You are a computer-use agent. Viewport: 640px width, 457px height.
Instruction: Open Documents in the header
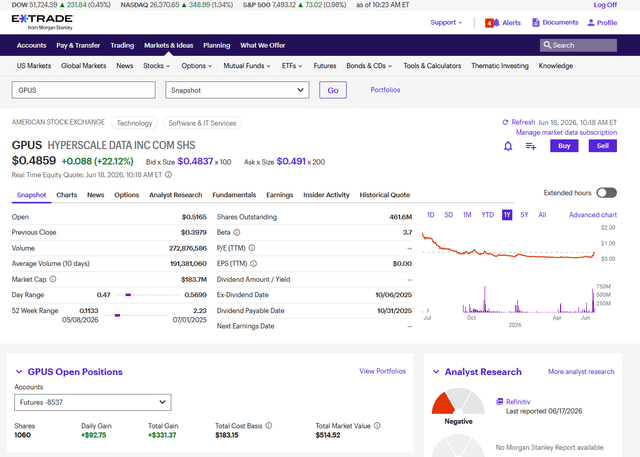(x=555, y=22)
